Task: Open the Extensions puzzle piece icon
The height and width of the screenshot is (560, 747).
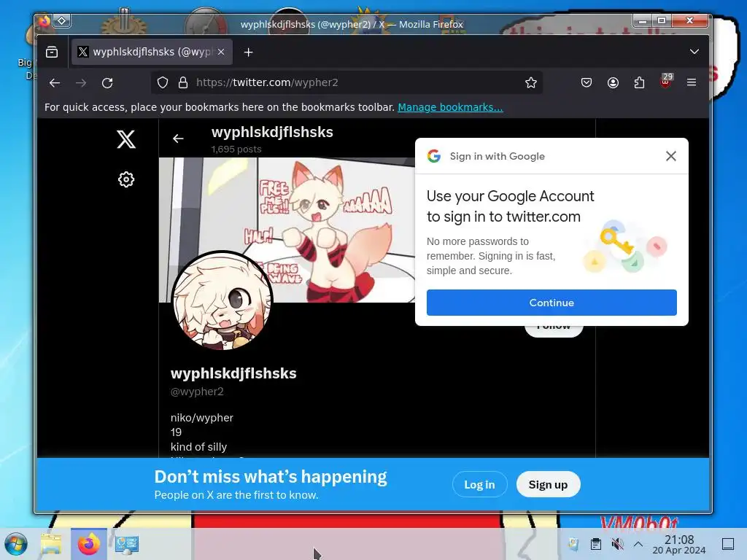Action: click(x=639, y=82)
